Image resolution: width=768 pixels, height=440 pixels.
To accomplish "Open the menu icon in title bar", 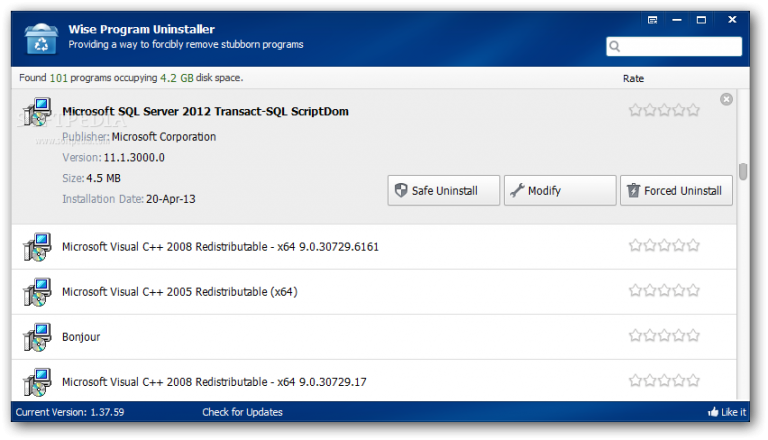I will (652, 20).
